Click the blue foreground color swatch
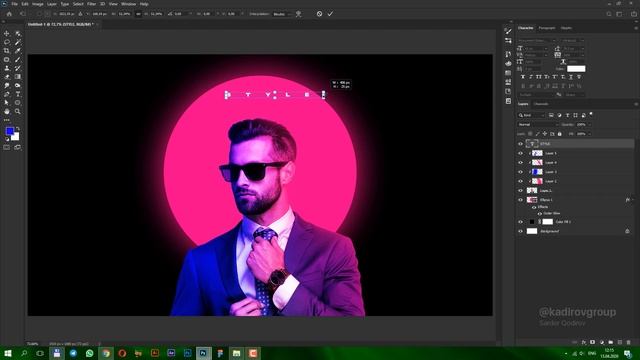This screenshot has height=360, width=640. point(9,131)
